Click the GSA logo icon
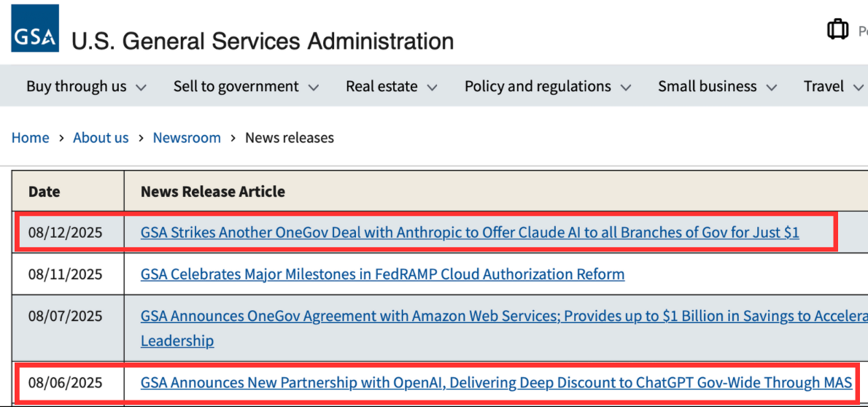Viewport: 868px width, 407px height. [35, 28]
